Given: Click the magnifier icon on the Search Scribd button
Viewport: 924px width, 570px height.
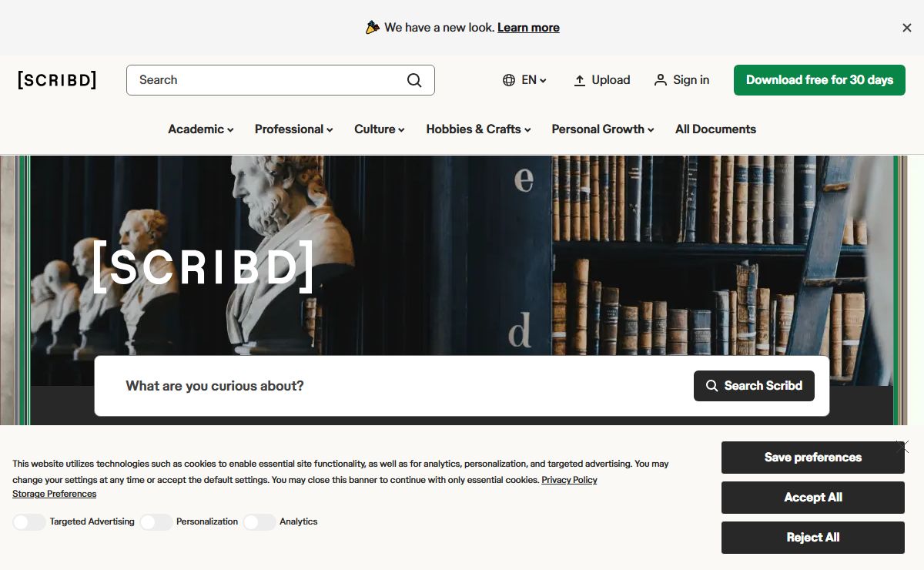Looking at the screenshot, I should pos(712,386).
